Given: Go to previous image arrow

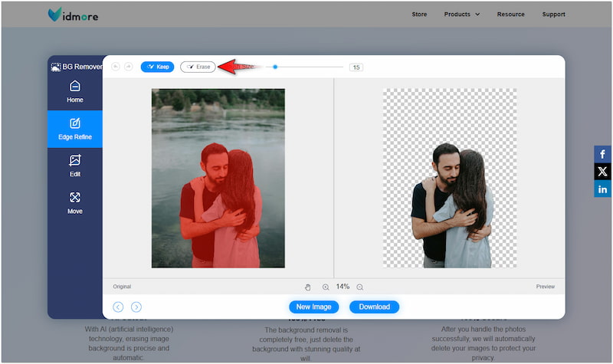Looking at the screenshot, I should pyautogui.click(x=118, y=307).
